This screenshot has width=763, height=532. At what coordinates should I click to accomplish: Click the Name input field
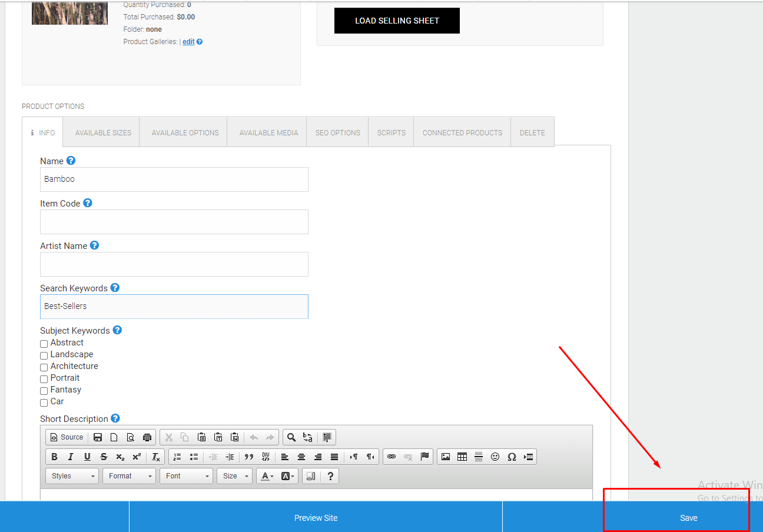174,179
